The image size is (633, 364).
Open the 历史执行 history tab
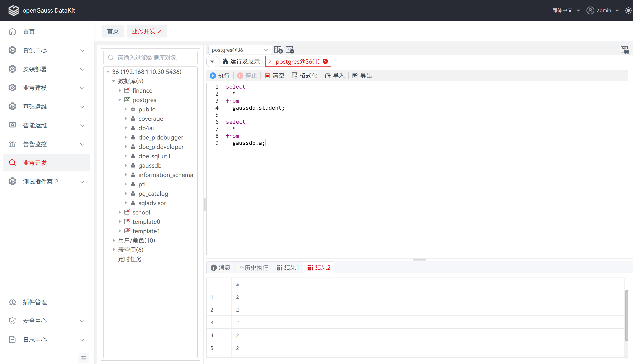coord(253,268)
